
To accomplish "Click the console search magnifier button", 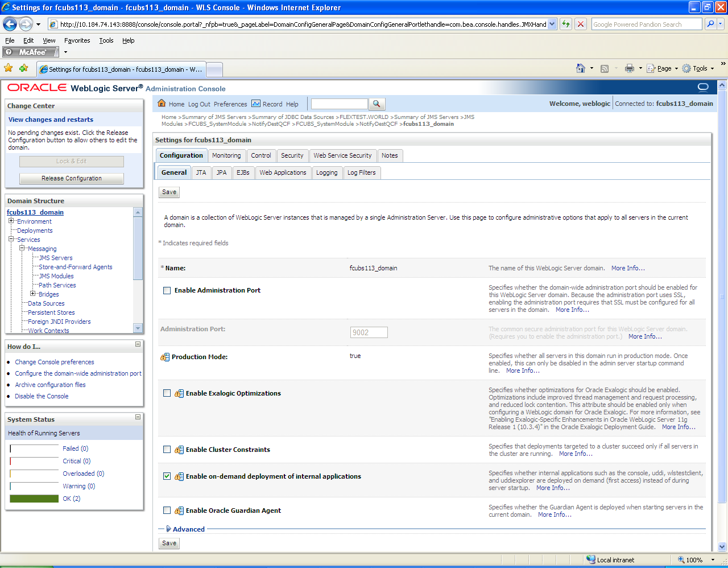I will coord(377,104).
